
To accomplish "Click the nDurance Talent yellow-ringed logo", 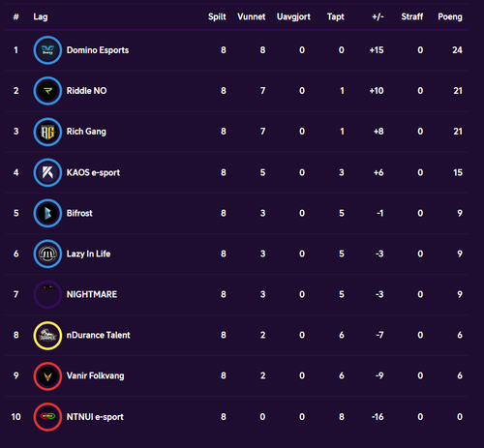I will pyautogui.click(x=47, y=335).
